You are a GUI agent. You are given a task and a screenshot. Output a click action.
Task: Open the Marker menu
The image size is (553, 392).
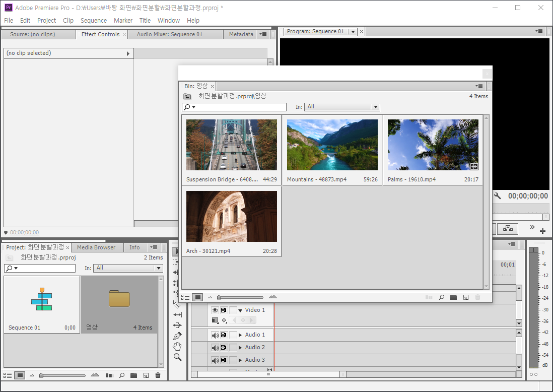[x=123, y=21]
